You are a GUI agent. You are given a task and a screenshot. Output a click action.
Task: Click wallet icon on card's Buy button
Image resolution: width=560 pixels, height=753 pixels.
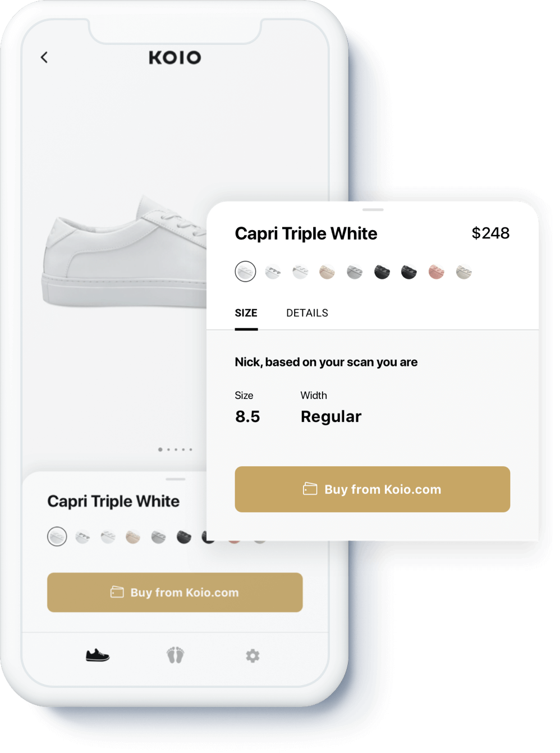tap(310, 489)
